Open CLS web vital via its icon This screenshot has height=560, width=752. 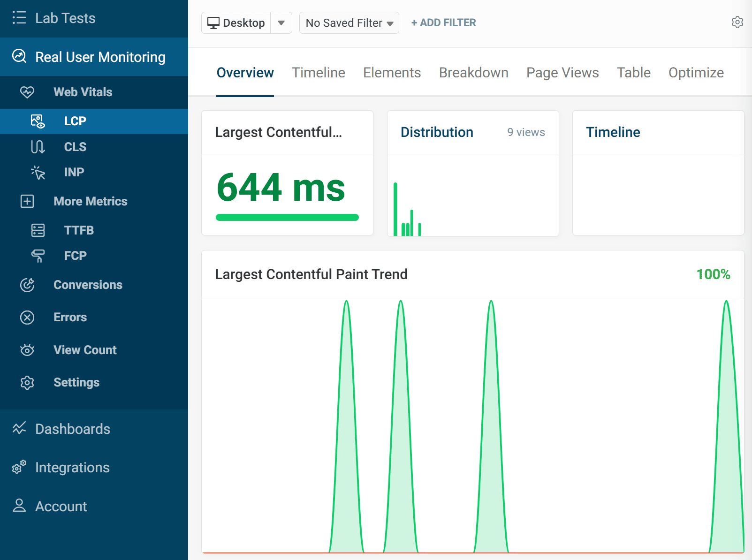point(38,147)
